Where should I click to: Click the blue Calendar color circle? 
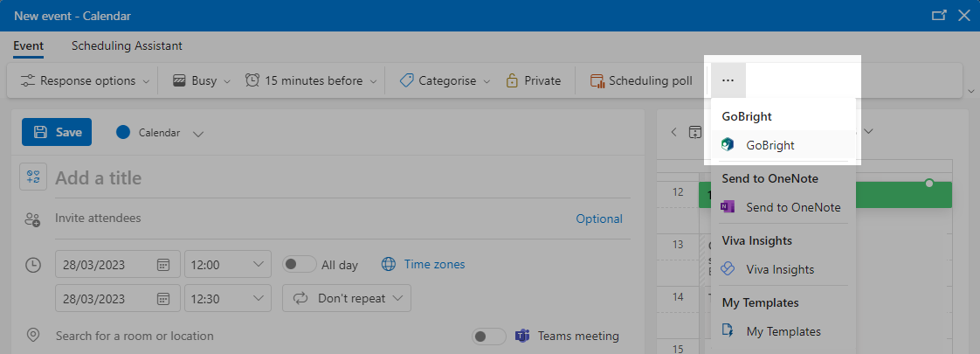(123, 132)
